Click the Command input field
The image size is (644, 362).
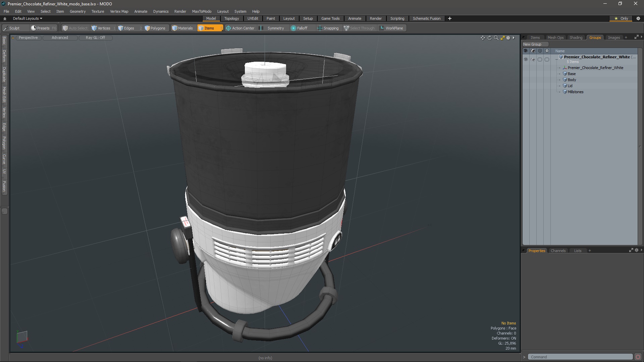pyautogui.click(x=580, y=357)
